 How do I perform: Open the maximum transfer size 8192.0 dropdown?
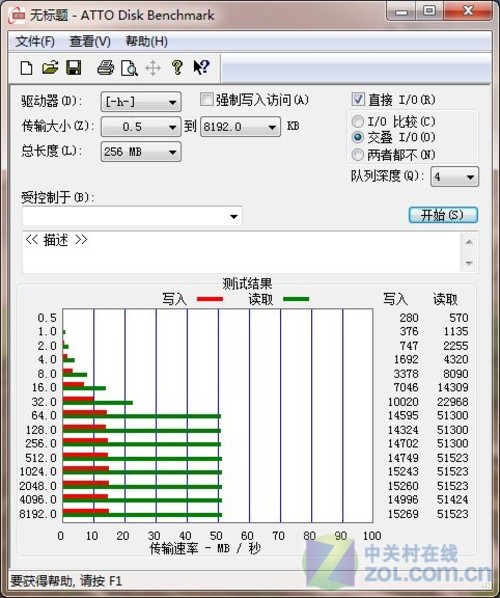(x=240, y=127)
